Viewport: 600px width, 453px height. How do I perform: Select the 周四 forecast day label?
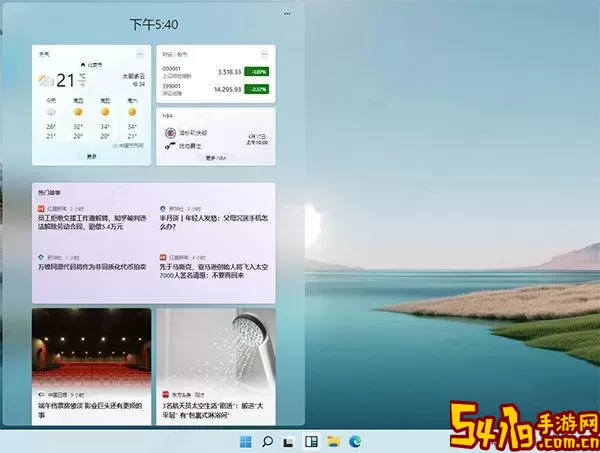point(78,100)
